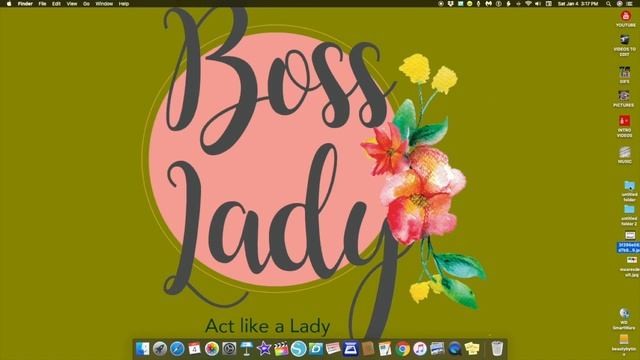
Task: Open the View menu
Action: click(x=72, y=4)
